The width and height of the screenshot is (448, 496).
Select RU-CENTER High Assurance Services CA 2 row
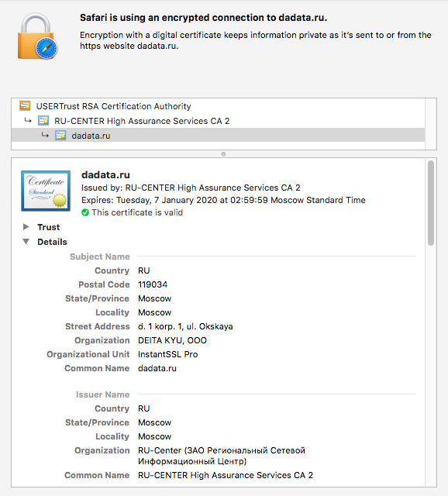pyautogui.click(x=218, y=121)
